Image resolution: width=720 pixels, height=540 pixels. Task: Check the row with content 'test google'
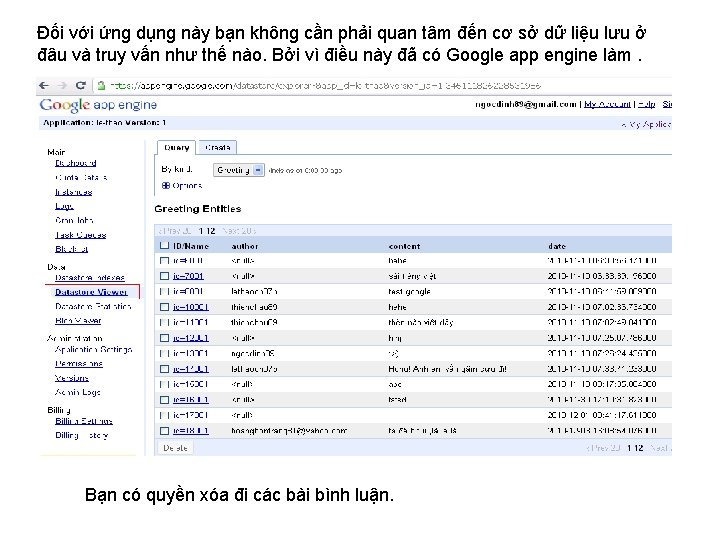click(164, 292)
